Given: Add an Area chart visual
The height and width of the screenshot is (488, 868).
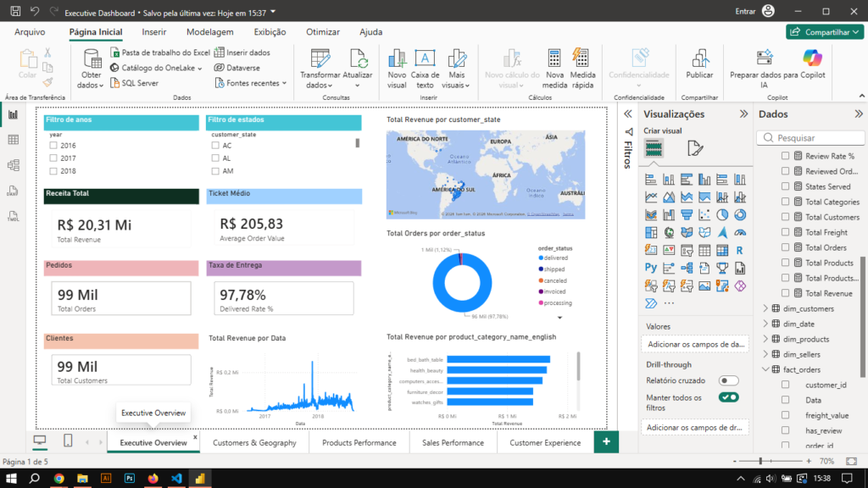Looking at the screenshot, I should (669, 197).
